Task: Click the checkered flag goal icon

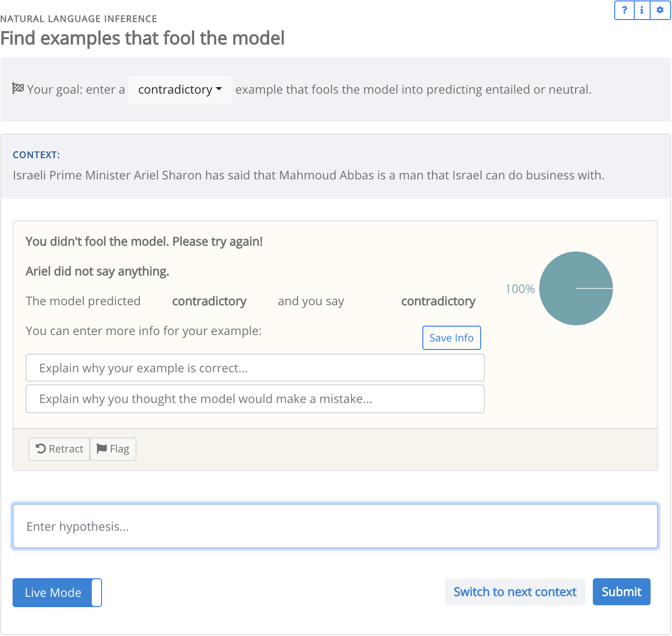Action: pyautogui.click(x=18, y=89)
